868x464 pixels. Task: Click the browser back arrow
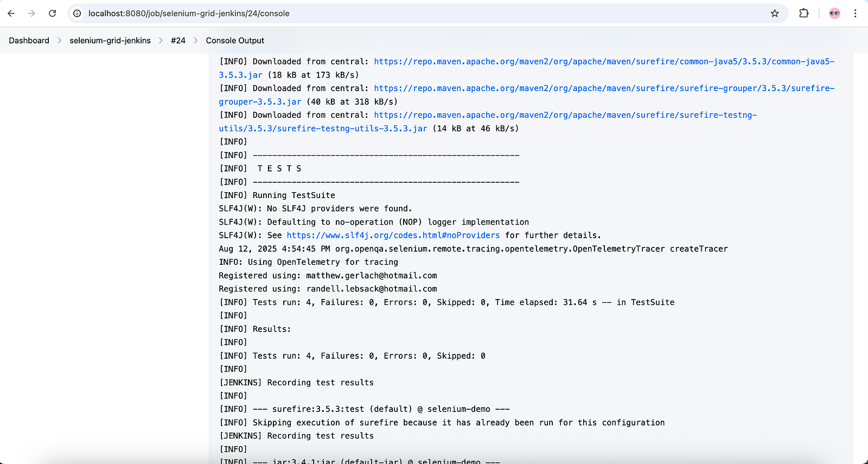point(11,14)
